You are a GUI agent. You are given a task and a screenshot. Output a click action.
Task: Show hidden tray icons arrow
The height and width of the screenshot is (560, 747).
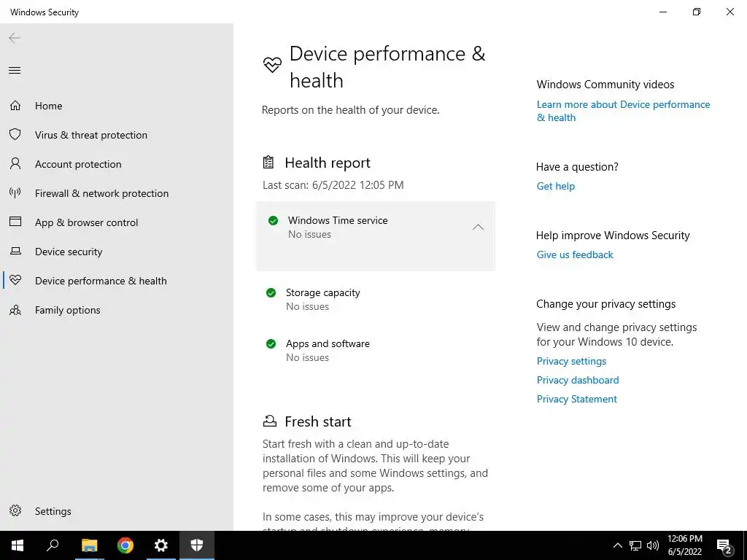617,545
